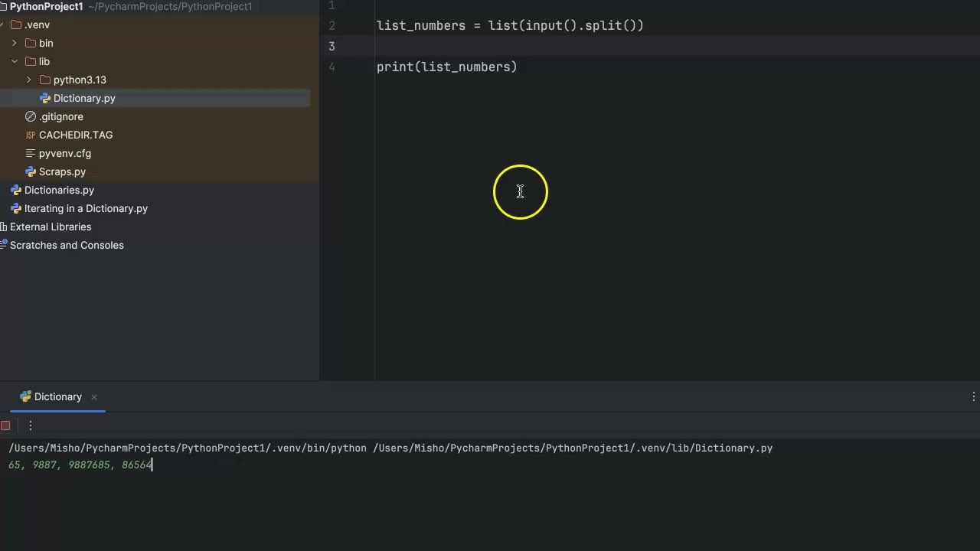The height and width of the screenshot is (551, 980).
Task: Expand the bin folder chevron
Action: (x=15, y=43)
